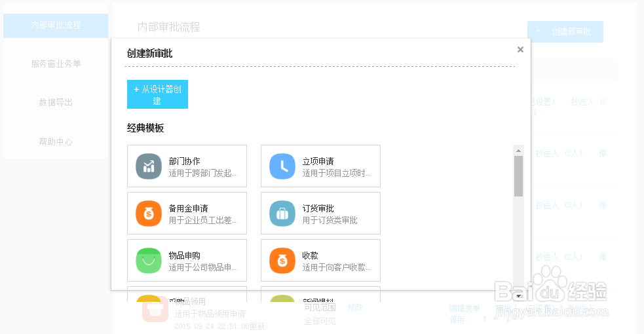The width and height of the screenshot is (644, 334).
Task: Click the template list scrollbar thumb
Action: pyautogui.click(x=518, y=176)
